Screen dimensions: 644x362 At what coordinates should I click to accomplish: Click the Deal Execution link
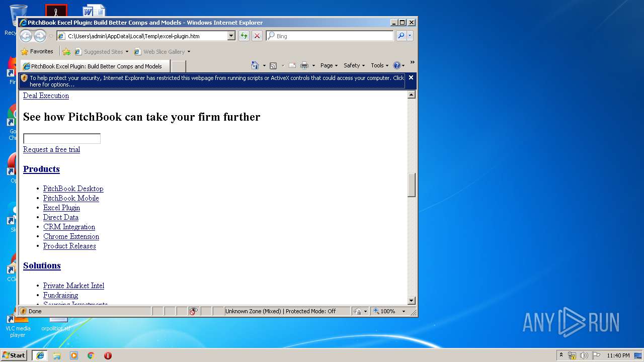pos(46,96)
